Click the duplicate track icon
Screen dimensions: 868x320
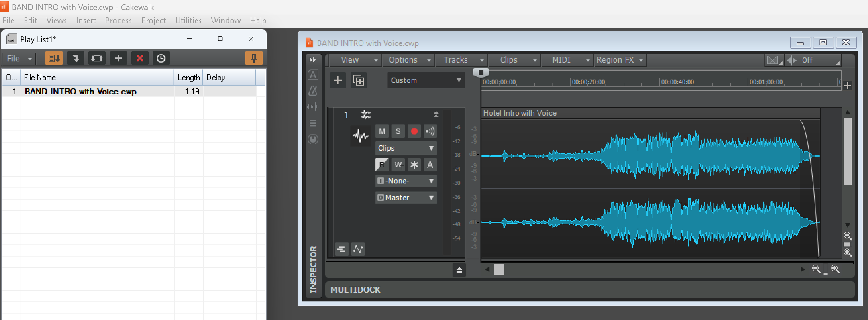point(358,80)
